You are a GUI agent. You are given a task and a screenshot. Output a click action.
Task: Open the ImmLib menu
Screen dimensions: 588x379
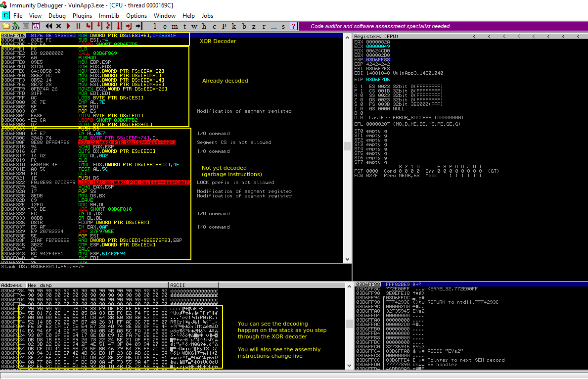(109, 16)
